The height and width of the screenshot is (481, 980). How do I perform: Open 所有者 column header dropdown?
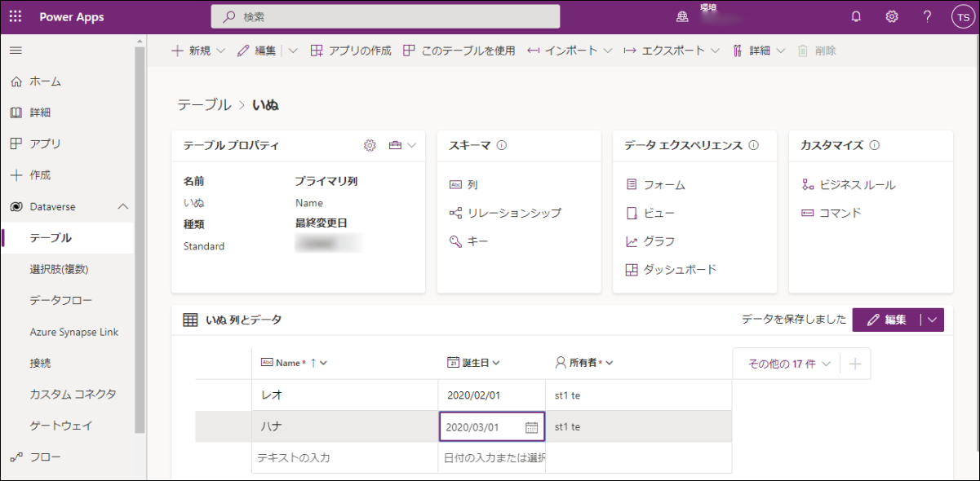(x=609, y=363)
